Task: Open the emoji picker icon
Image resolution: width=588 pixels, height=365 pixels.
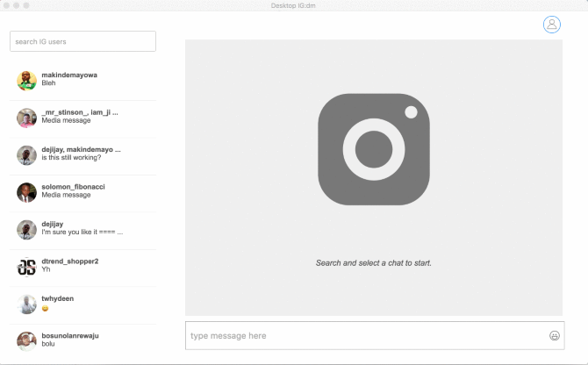Action: coord(555,336)
